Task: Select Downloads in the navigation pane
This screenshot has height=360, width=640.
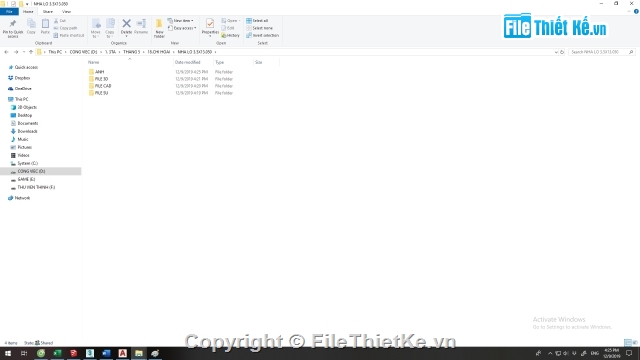Action: click(27, 131)
